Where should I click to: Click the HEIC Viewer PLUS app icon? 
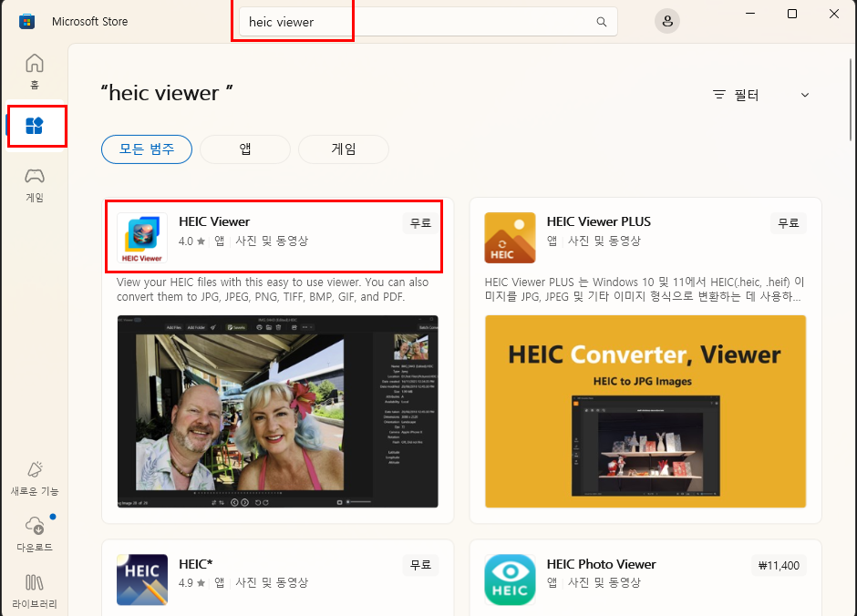coord(510,238)
